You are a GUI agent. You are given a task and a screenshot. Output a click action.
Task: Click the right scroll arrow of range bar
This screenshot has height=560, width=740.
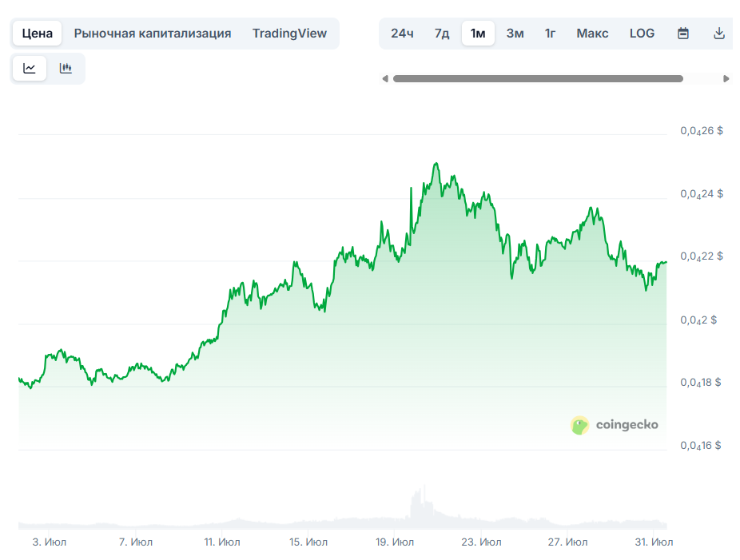(726, 79)
